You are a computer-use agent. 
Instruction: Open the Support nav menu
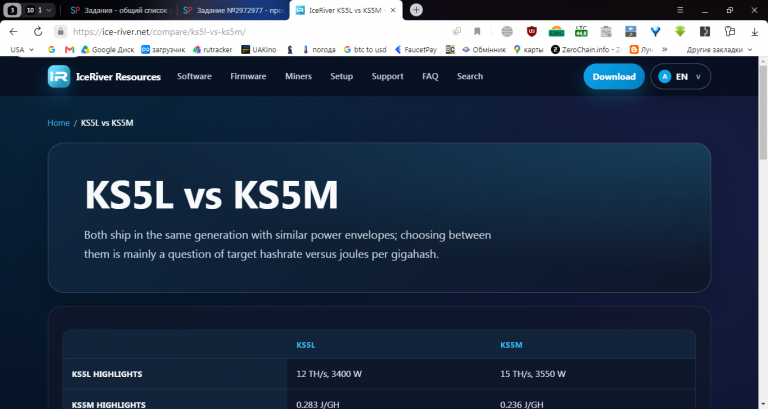(387, 76)
